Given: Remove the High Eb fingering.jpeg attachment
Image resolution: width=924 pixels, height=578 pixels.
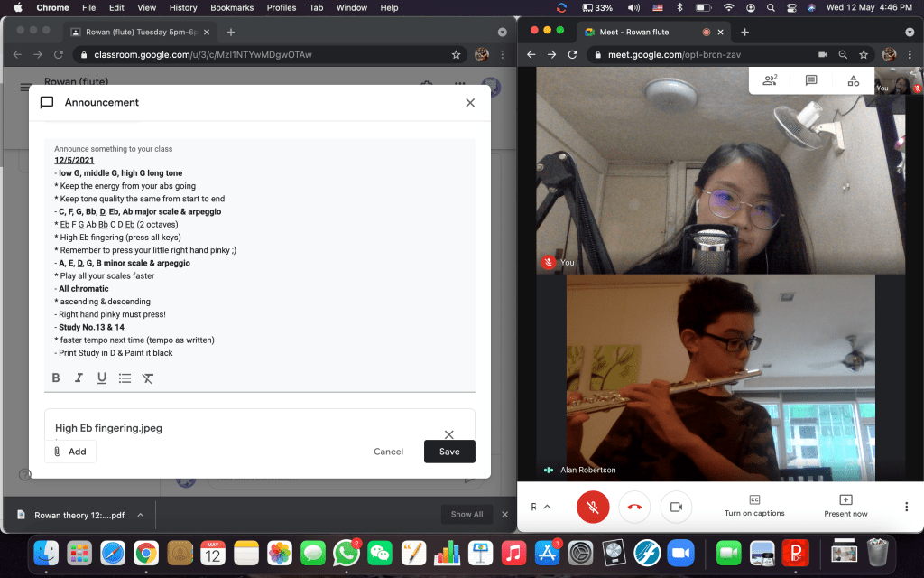Looking at the screenshot, I should [448, 434].
